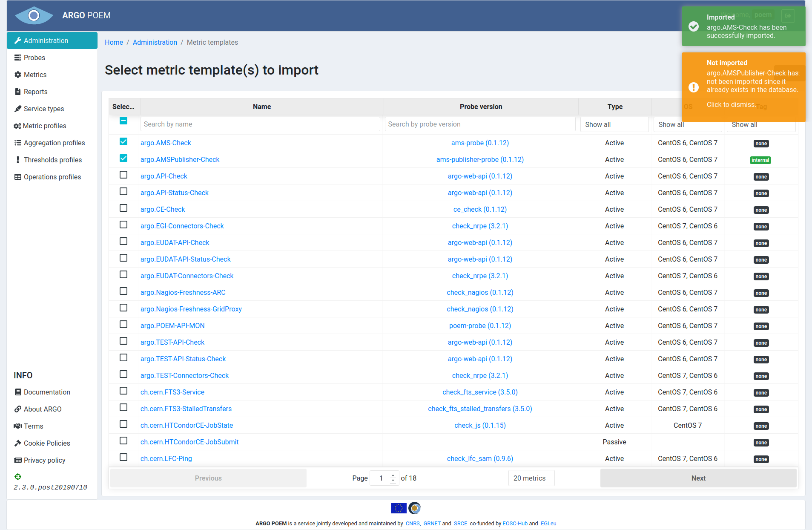Click the Metrics gear icon
812x530 pixels.
pyautogui.click(x=18, y=75)
